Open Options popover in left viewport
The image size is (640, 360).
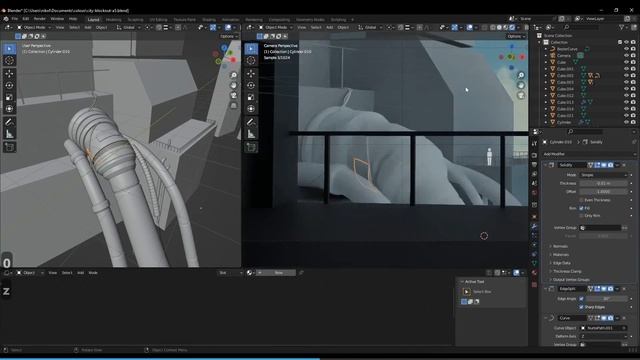pos(229,36)
